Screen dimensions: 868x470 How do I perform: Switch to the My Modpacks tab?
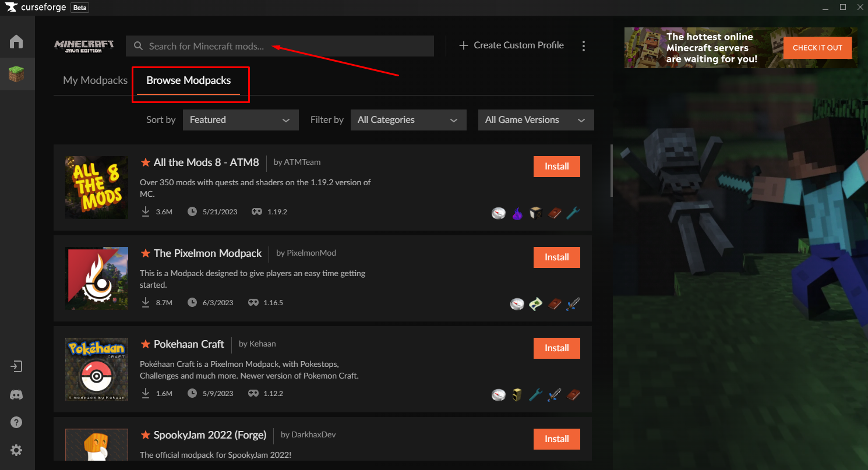[x=96, y=80]
